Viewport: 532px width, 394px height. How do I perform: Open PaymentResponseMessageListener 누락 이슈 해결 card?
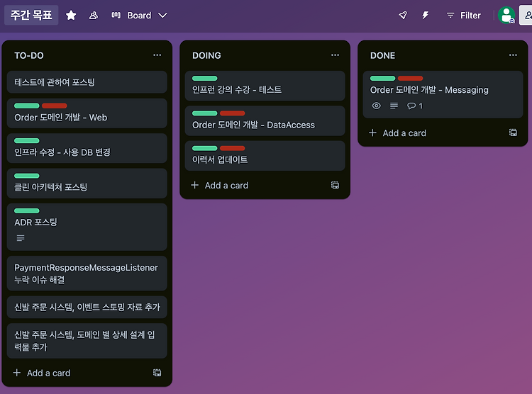click(x=87, y=274)
